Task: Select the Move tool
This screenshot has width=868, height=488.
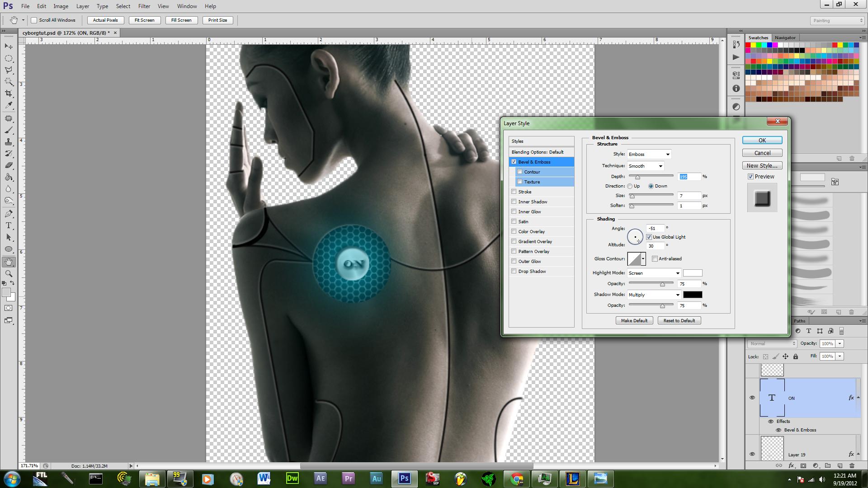Action: coord(9,47)
